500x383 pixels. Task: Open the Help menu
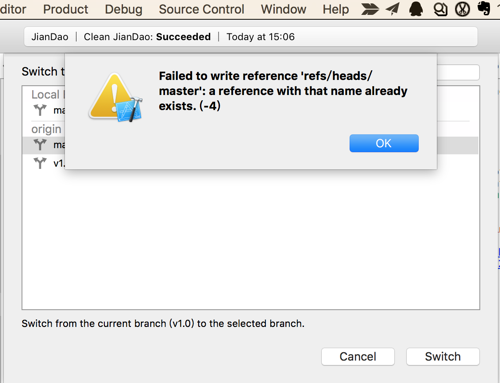[x=335, y=9]
